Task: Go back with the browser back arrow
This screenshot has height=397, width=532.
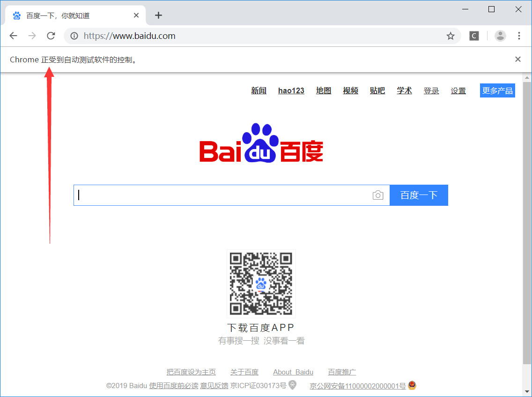Action: 13,36
